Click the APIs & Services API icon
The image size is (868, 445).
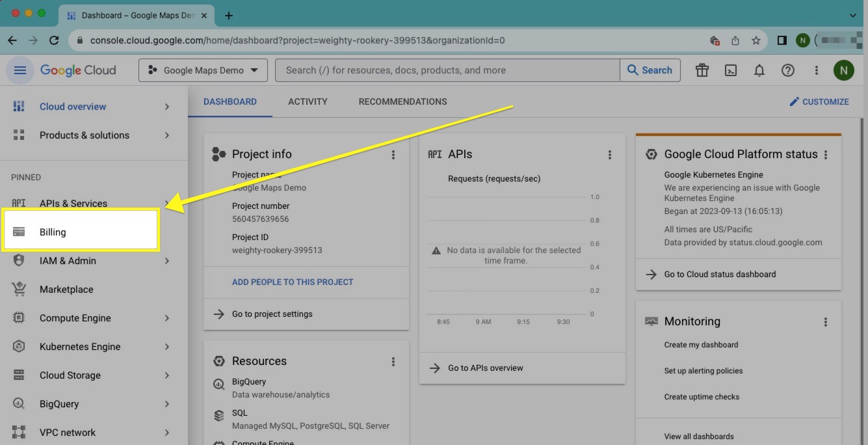click(19, 203)
